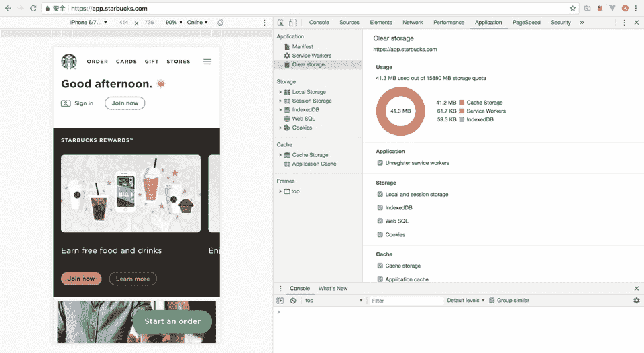The image size is (644, 353).
Task: Close the console drawer
Action: [x=637, y=288]
